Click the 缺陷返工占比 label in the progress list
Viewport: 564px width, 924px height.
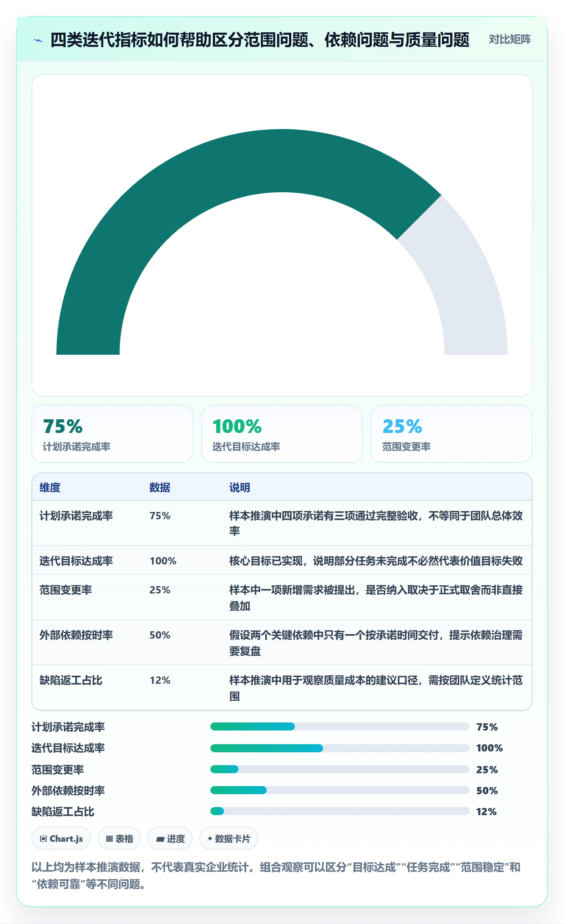pyautogui.click(x=63, y=811)
